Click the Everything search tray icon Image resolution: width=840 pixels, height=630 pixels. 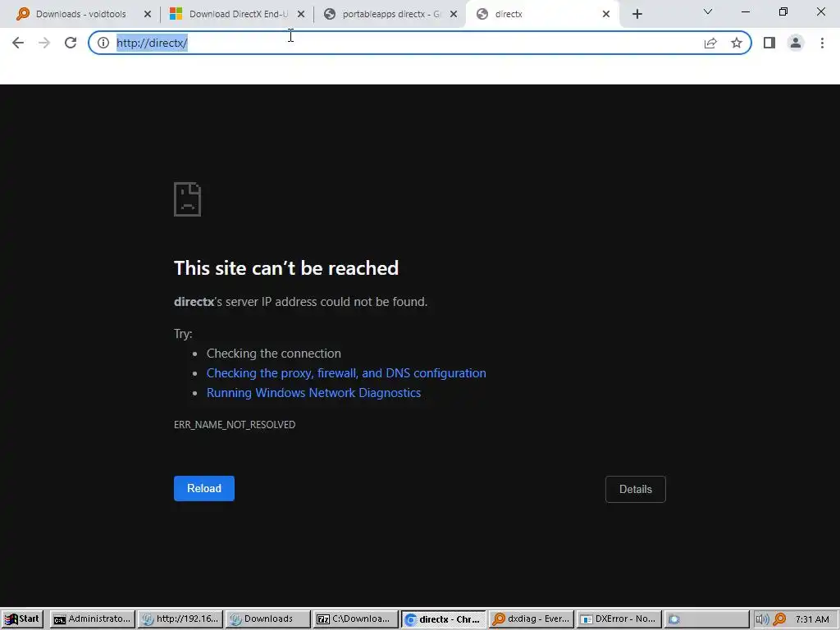click(779, 619)
